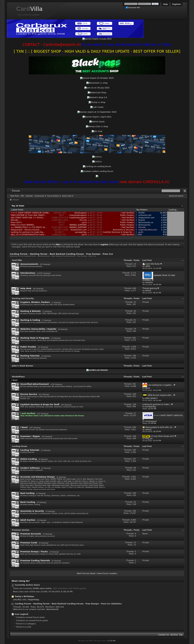This screenshot has height=644, width=194.
Task: Click View Forum Leaders
Action: [107, 573]
